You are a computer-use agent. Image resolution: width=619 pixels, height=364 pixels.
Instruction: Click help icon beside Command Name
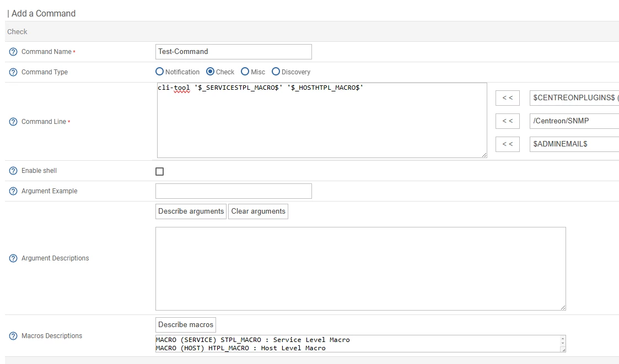(13, 52)
